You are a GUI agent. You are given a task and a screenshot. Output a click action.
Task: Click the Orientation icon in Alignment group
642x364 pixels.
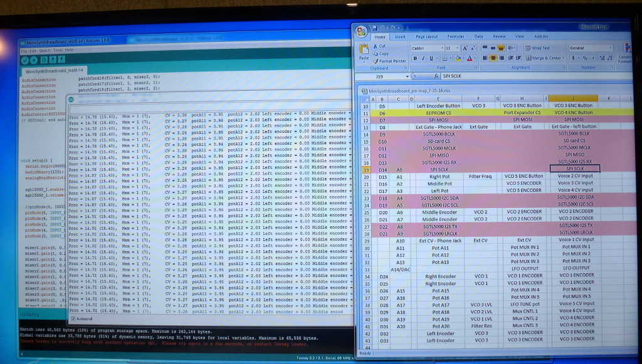point(511,48)
